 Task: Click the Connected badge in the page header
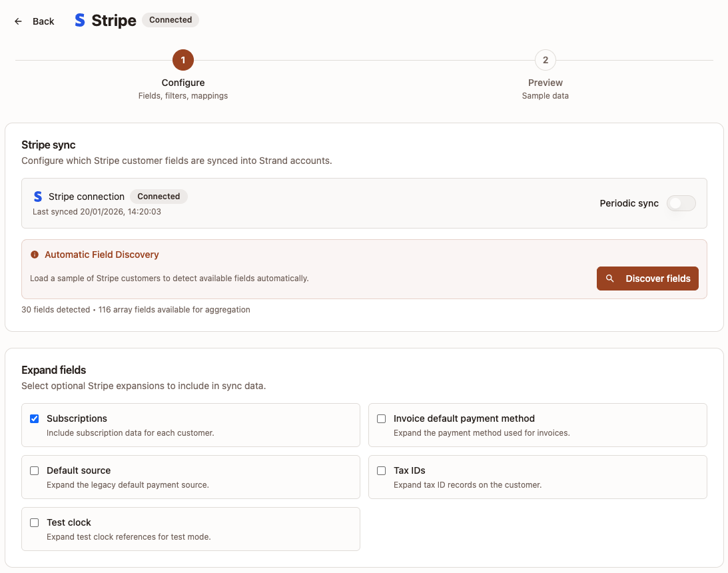click(x=170, y=20)
